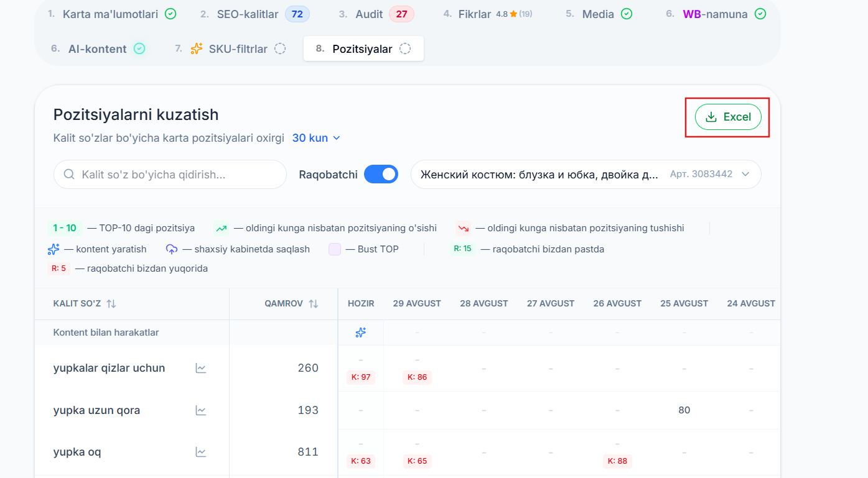The image size is (868, 478).
Task: Open the '30 kun' period dropdown
Action: tap(316, 138)
